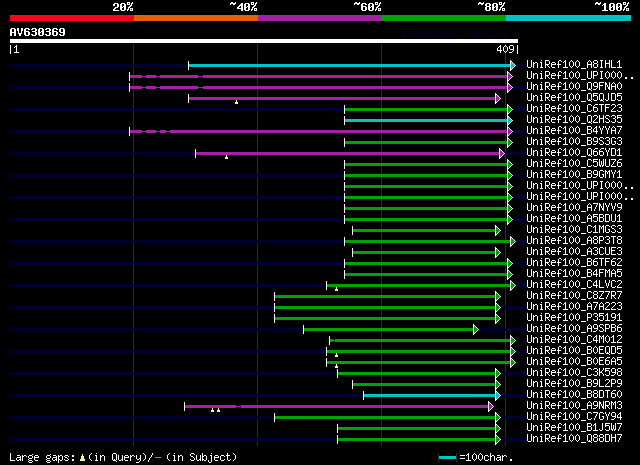Click the query end position label 409
The width and height of the screenshot is (640, 465).
coord(505,49)
